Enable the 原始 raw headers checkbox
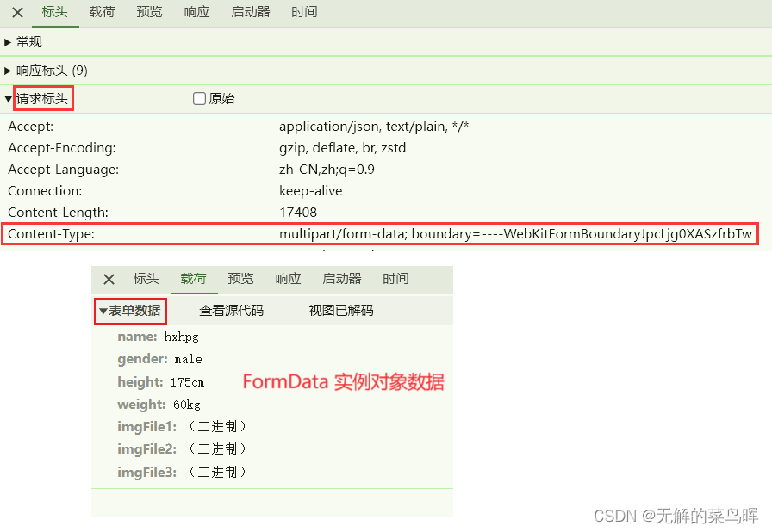Viewport: 772px width, 532px height. tap(199, 99)
